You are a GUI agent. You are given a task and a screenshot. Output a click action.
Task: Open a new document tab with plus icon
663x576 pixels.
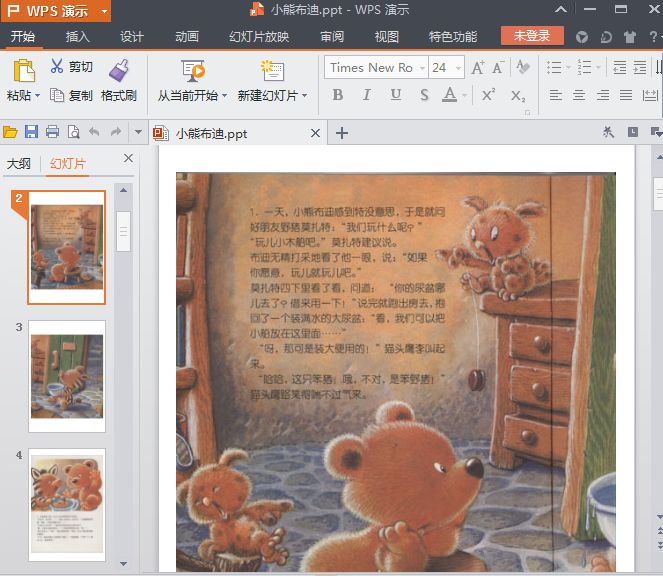[x=342, y=133]
